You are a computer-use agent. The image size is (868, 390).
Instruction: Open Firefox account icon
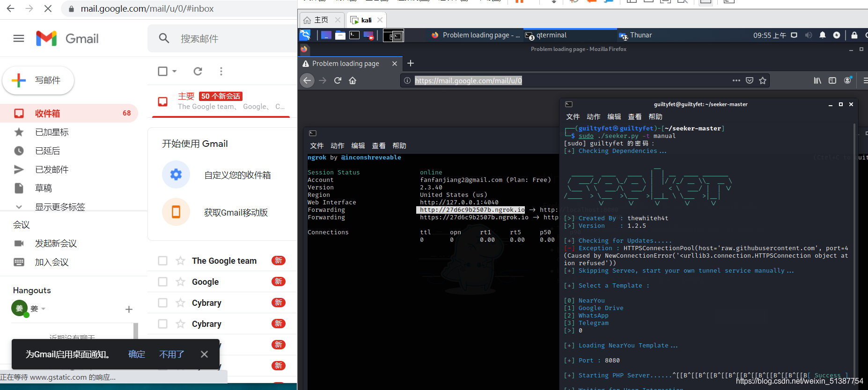(847, 80)
